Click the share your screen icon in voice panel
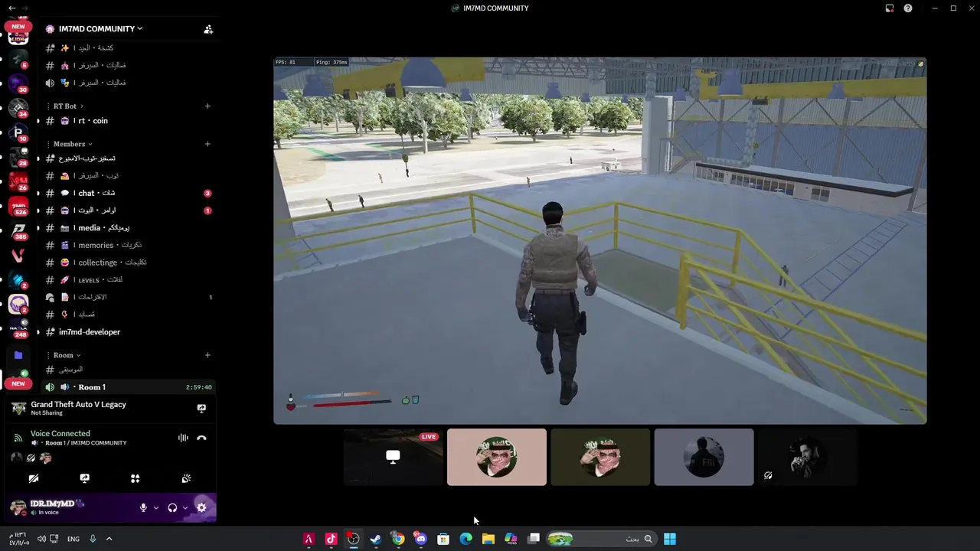 tap(84, 478)
